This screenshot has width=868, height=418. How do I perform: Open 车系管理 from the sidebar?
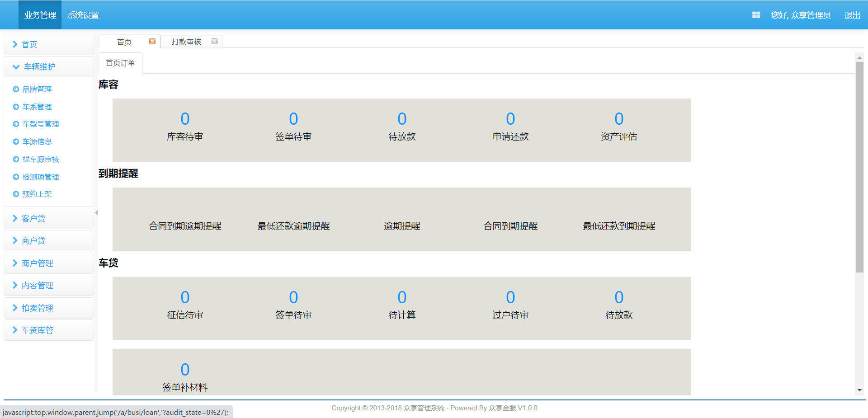coord(37,107)
